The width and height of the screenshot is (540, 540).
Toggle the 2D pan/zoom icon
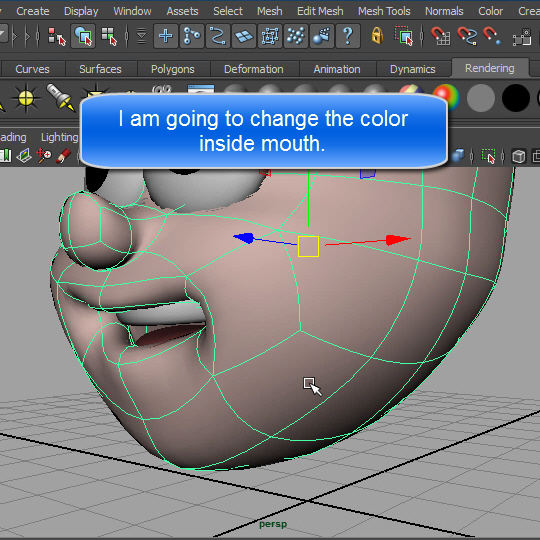pyautogui.click(x=44, y=156)
